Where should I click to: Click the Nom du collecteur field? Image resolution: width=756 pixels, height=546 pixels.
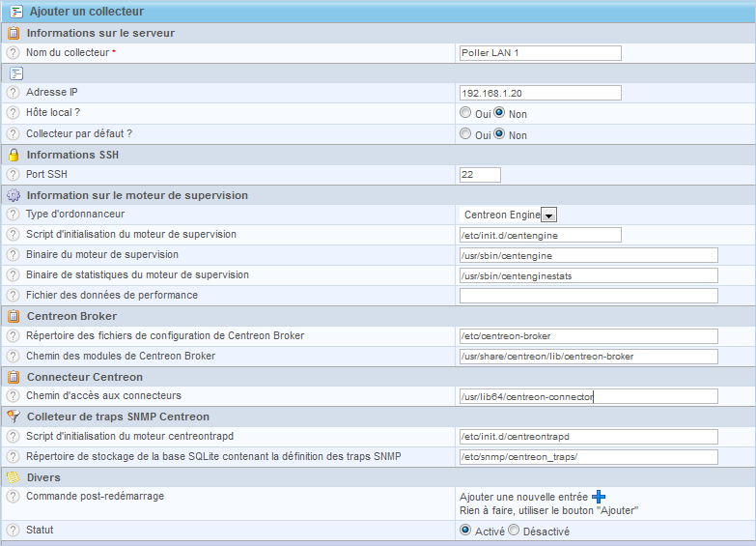(x=541, y=53)
